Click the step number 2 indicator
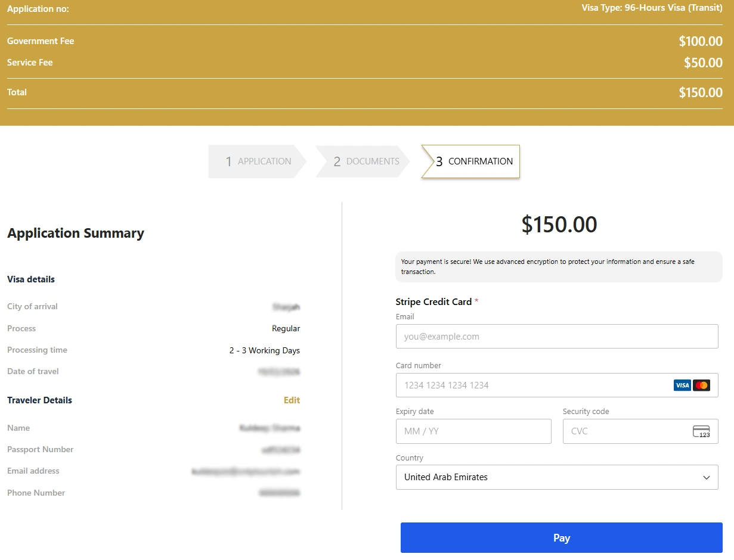The width and height of the screenshot is (734, 560). pos(337,161)
